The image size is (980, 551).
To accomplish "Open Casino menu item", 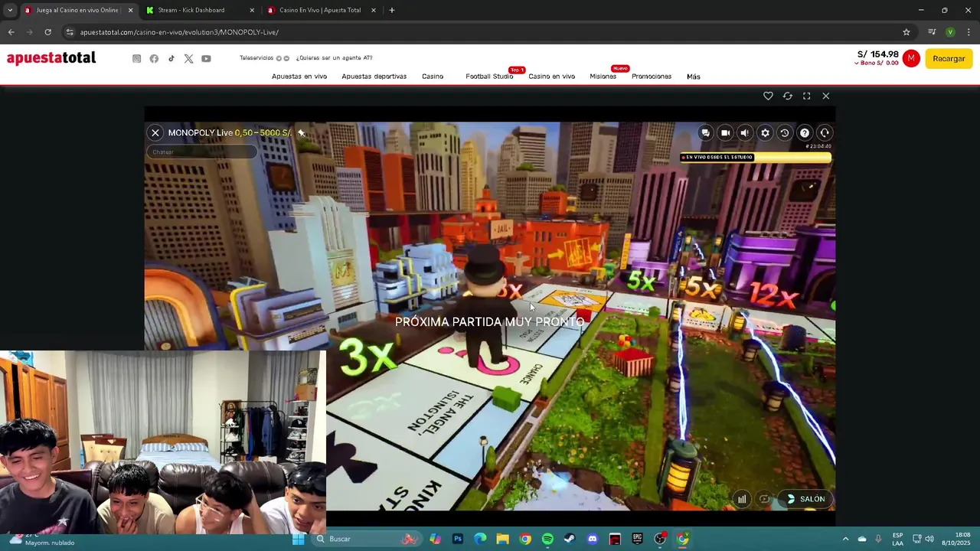I will click(433, 77).
